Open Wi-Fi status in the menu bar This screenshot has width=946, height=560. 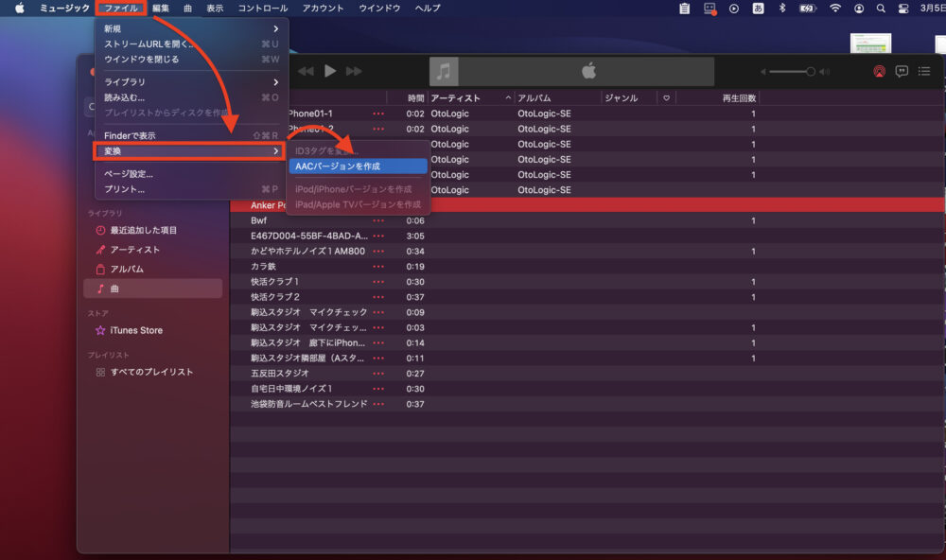pos(835,9)
